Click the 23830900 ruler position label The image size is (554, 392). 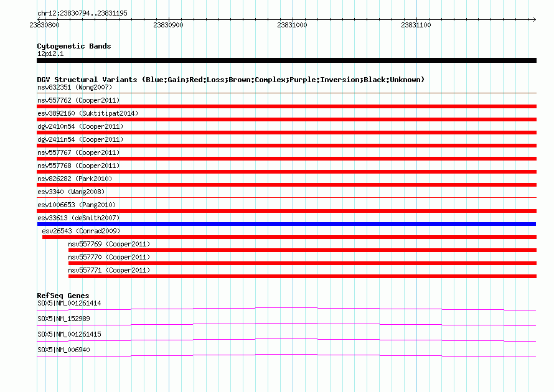(168, 25)
